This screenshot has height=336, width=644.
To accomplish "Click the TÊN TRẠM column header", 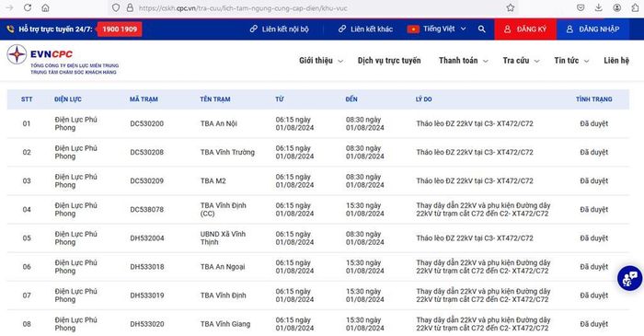I will pos(215,99).
